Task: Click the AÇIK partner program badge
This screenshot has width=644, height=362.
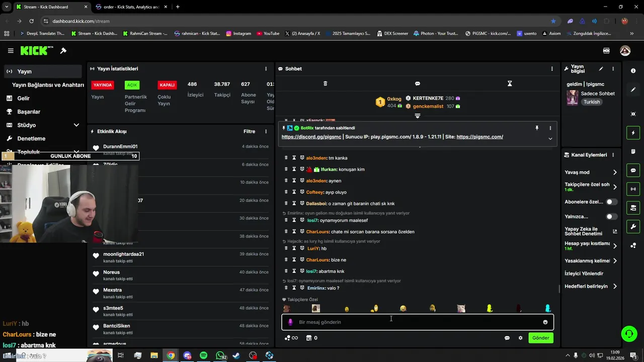Action: pos(132,85)
